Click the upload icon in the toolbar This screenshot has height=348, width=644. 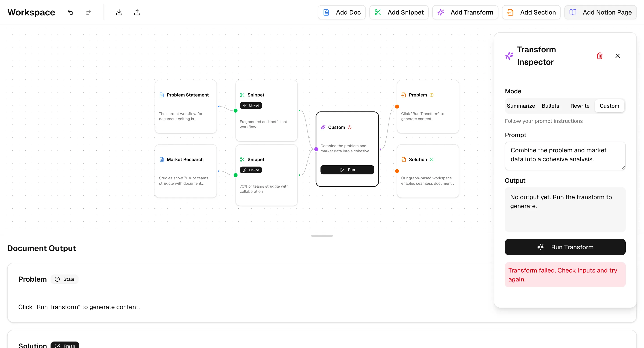[137, 12]
